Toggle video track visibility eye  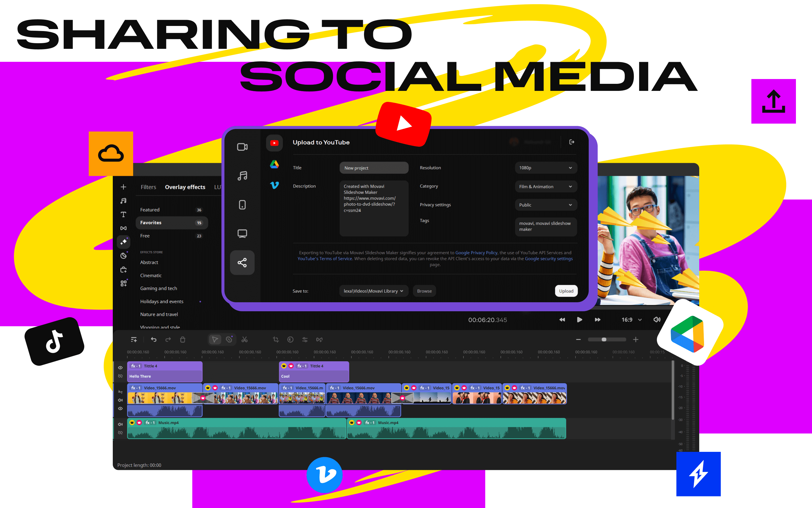[x=120, y=409]
